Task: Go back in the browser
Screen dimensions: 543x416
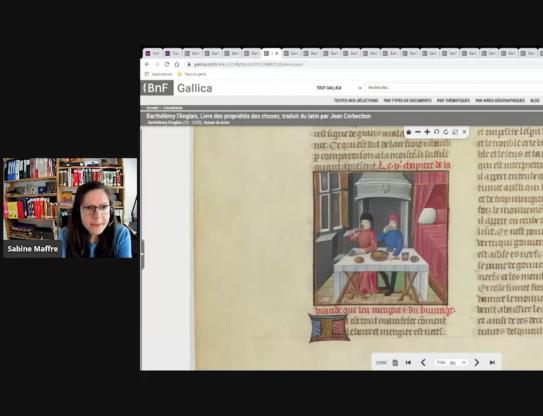Action: tap(147, 64)
